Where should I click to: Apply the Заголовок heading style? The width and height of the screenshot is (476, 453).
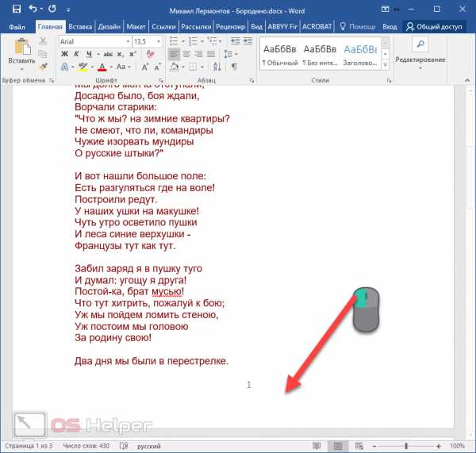[x=360, y=55]
